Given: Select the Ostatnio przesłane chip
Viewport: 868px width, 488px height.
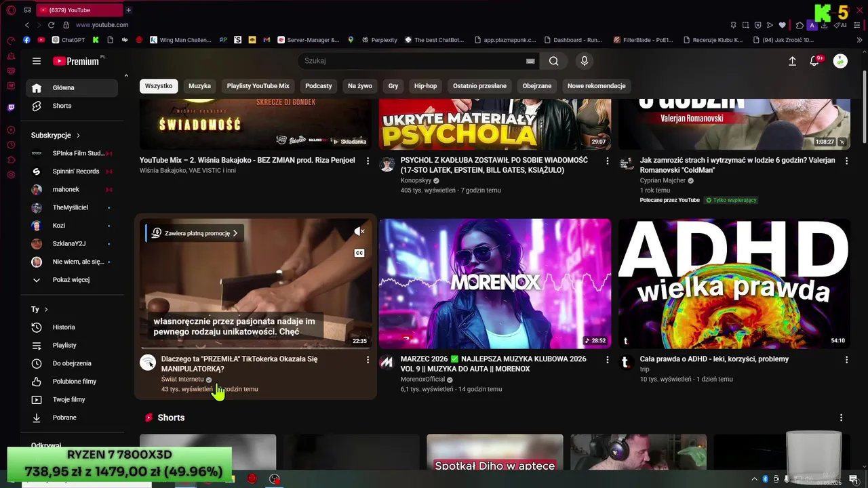Looking at the screenshot, I should pos(479,86).
